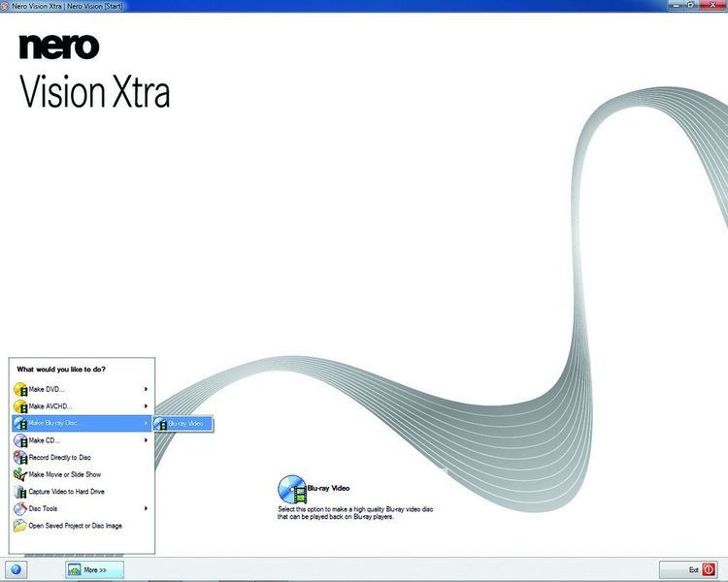Click the large Blu-ray Video description icon

292,490
